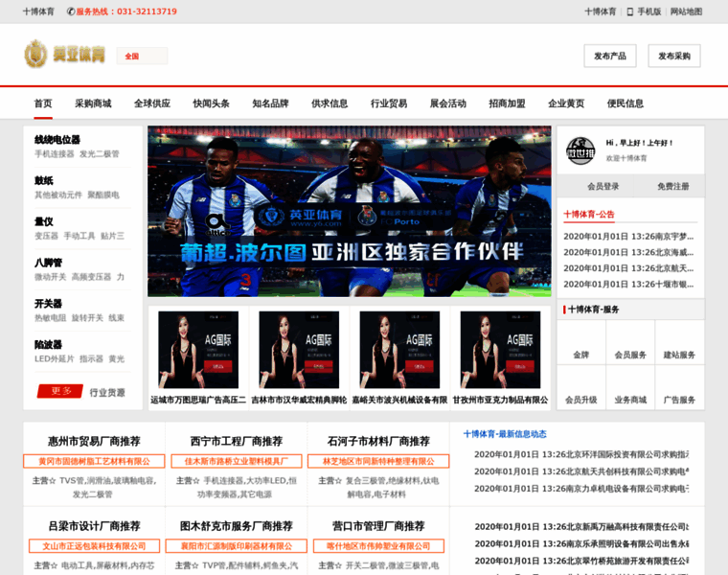Click the 英亚体育 site logo

[x=65, y=55]
